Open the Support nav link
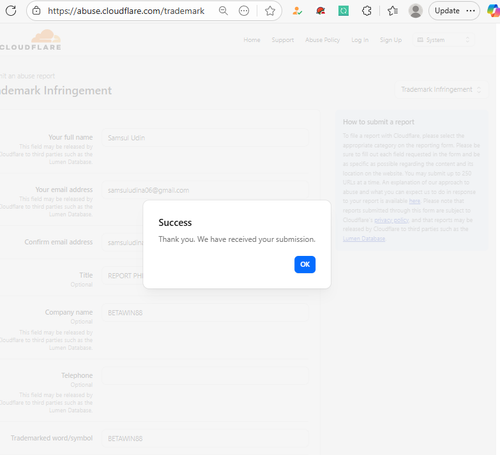Screen dimensions: 500x455 click(283, 40)
